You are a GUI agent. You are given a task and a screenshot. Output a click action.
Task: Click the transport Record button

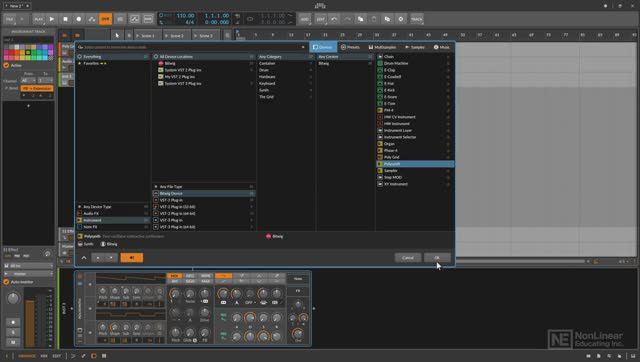click(79, 19)
